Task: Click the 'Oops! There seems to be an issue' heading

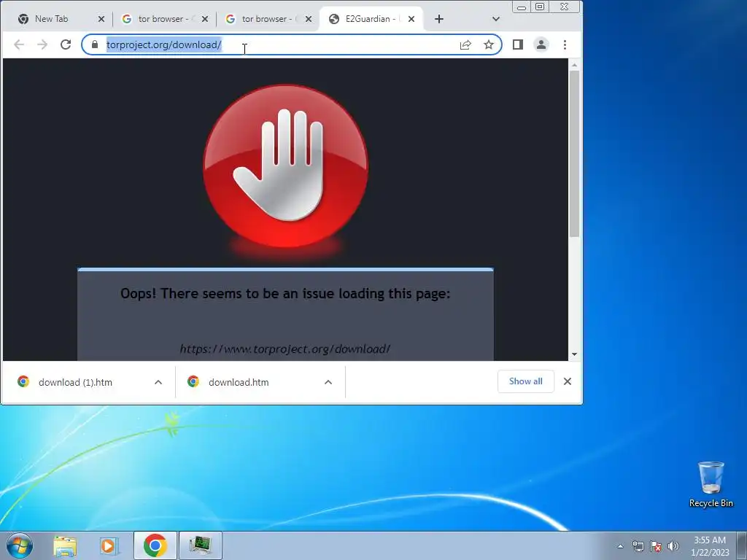Action: [285, 293]
